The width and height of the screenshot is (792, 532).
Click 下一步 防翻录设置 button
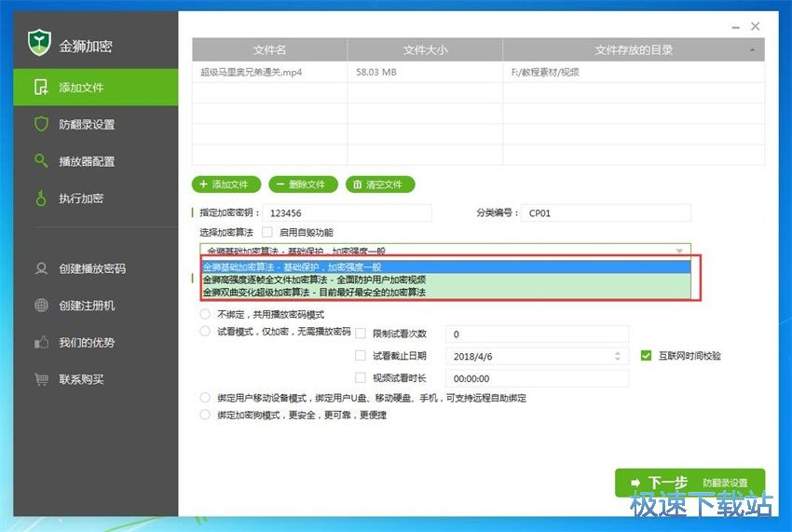click(x=690, y=483)
